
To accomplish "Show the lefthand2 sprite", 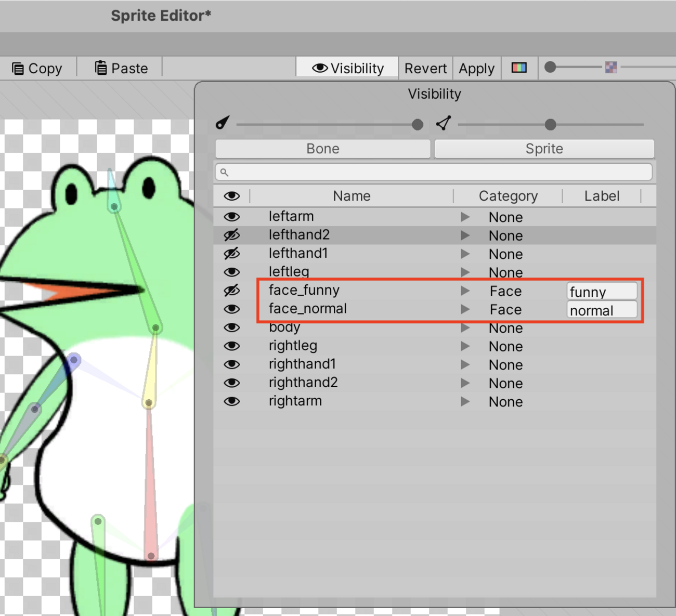I will click(x=232, y=235).
